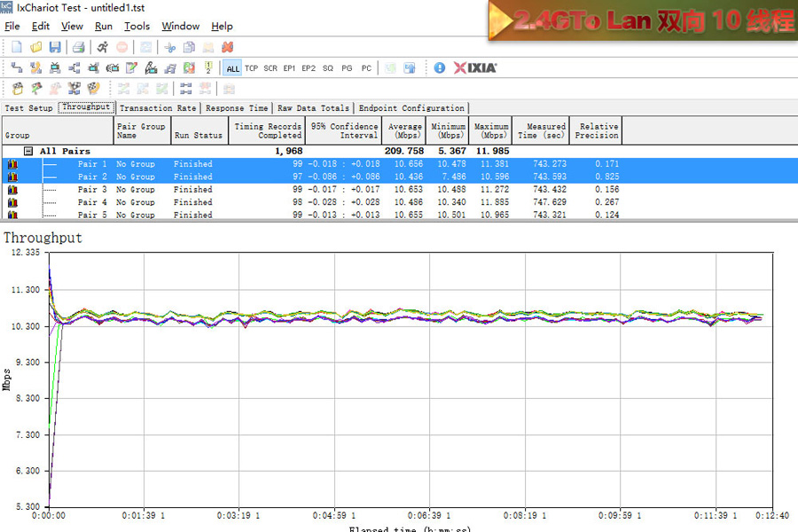Collapse the All Pairs group

pyautogui.click(x=28, y=151)
